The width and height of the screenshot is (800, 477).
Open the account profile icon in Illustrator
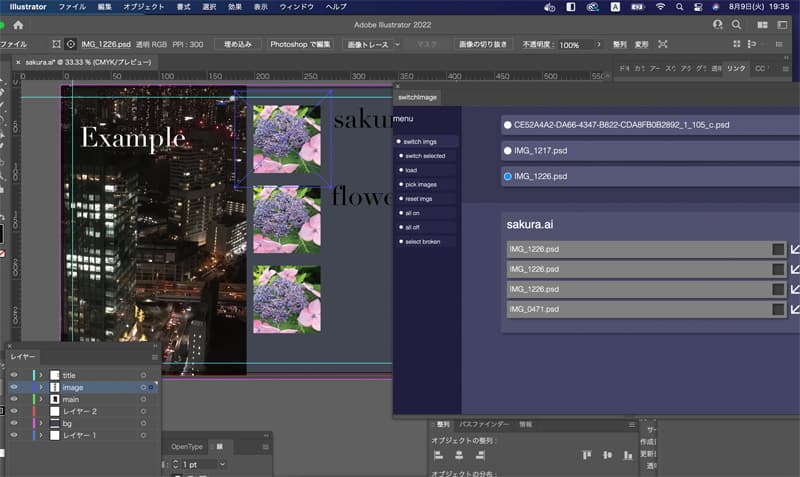(x=718, y=24)
